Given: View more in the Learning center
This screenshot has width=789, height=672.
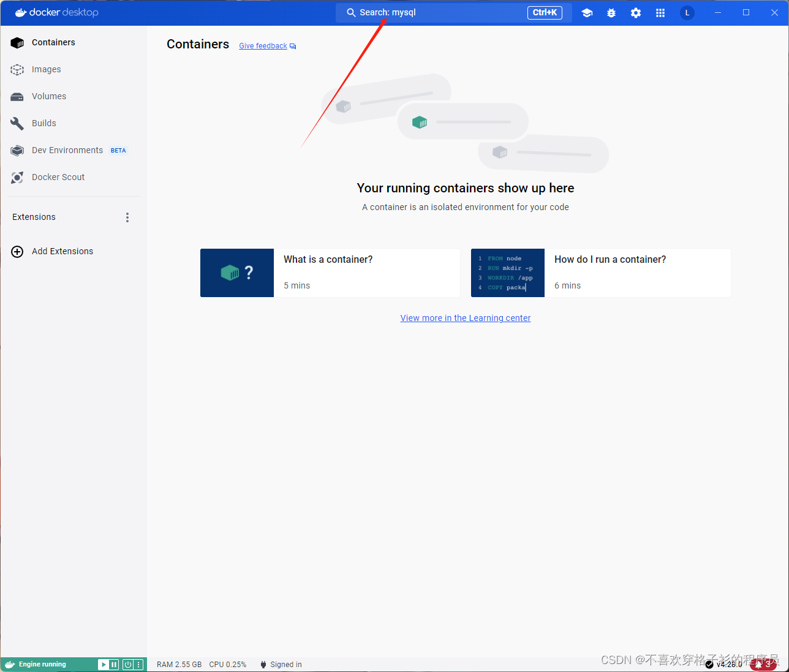Looking at the screenshot, I should click(x=466, y=318).
